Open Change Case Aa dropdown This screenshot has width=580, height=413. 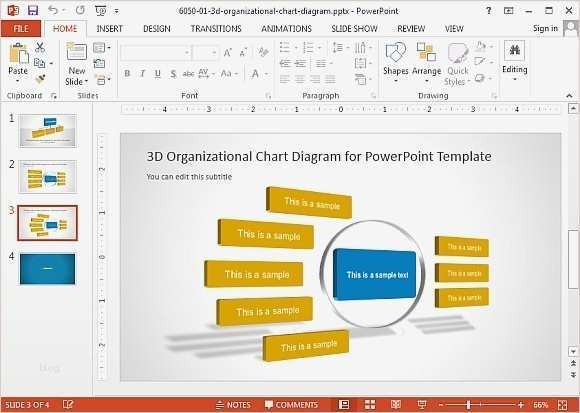(x=229, y=74)
